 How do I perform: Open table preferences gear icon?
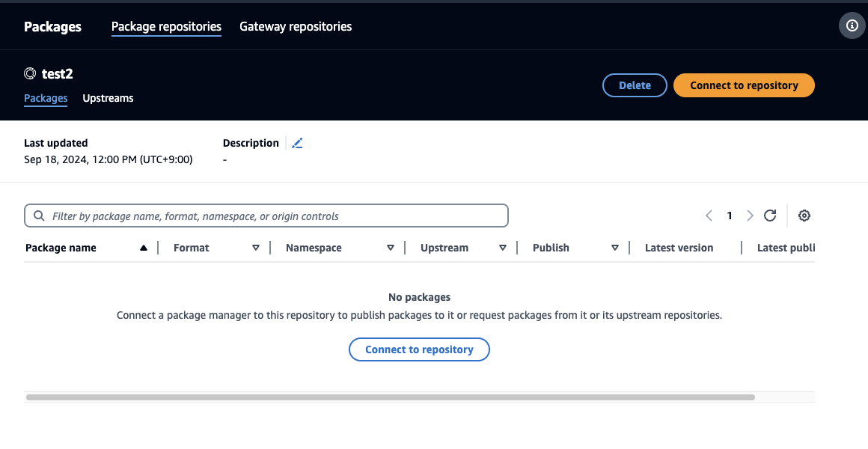[804, 216]
